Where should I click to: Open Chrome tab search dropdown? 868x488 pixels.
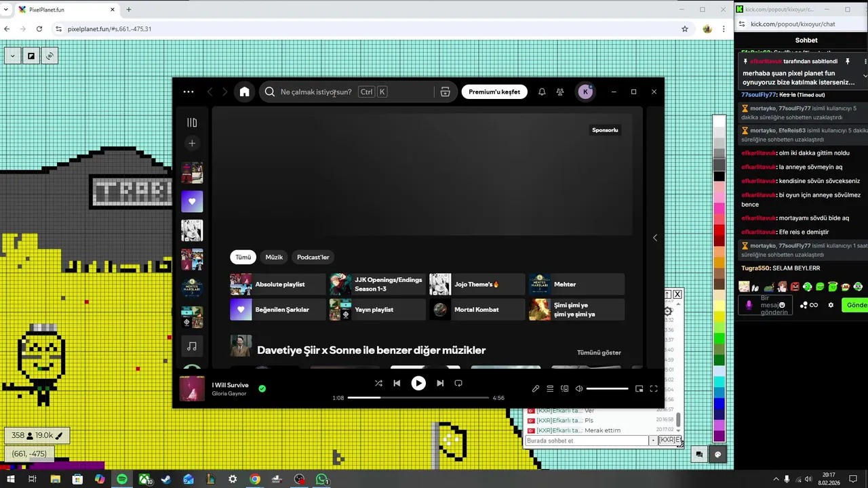click(x=6, y=9)
